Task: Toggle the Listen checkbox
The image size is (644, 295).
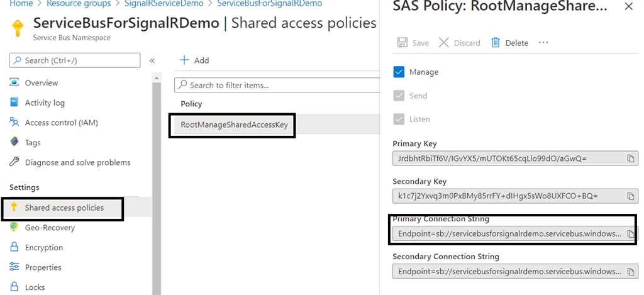Action: pos(399,119)
